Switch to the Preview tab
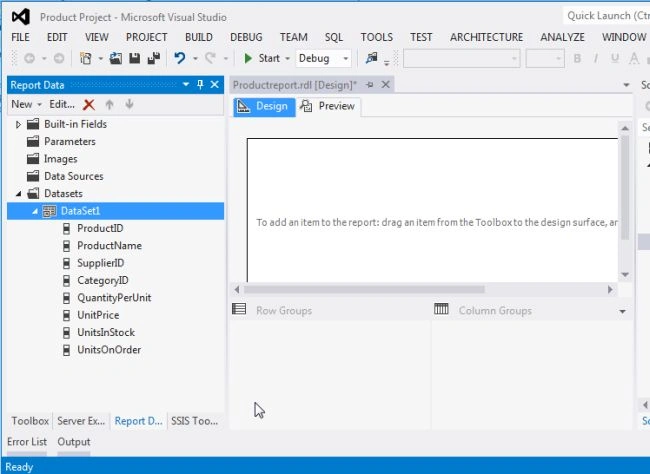This screenshot has width=650, height=474. tap(328, 106)
